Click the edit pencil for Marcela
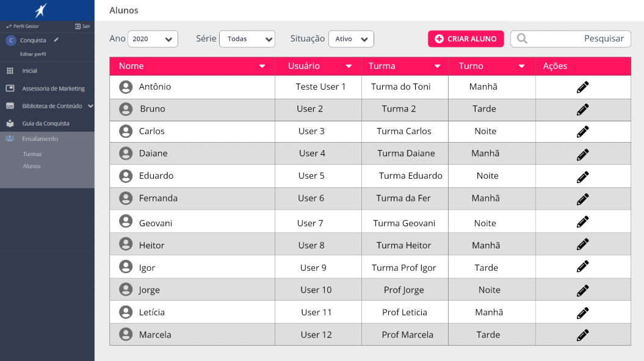644x361 pixels. [582, 335]
